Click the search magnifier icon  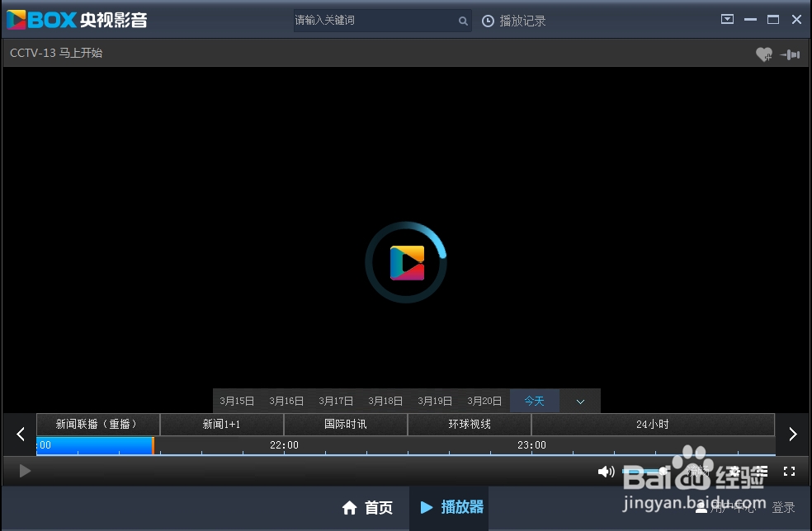pos(463,21)
